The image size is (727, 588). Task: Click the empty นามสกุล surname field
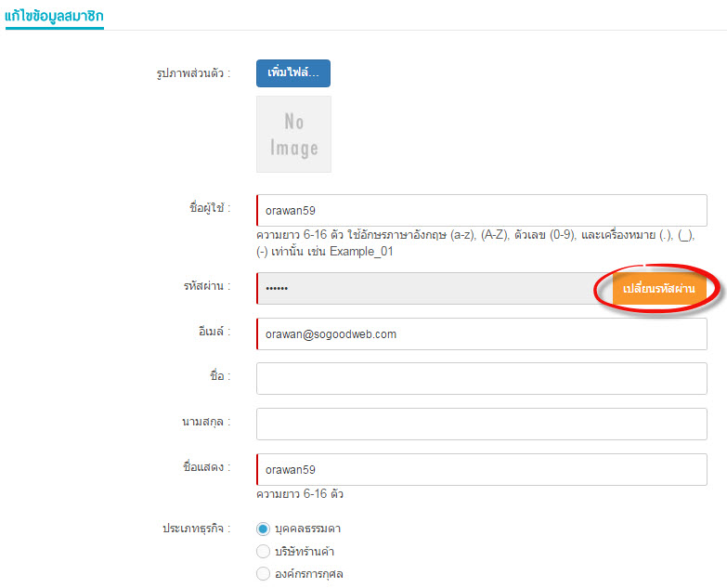pos(482,424)
